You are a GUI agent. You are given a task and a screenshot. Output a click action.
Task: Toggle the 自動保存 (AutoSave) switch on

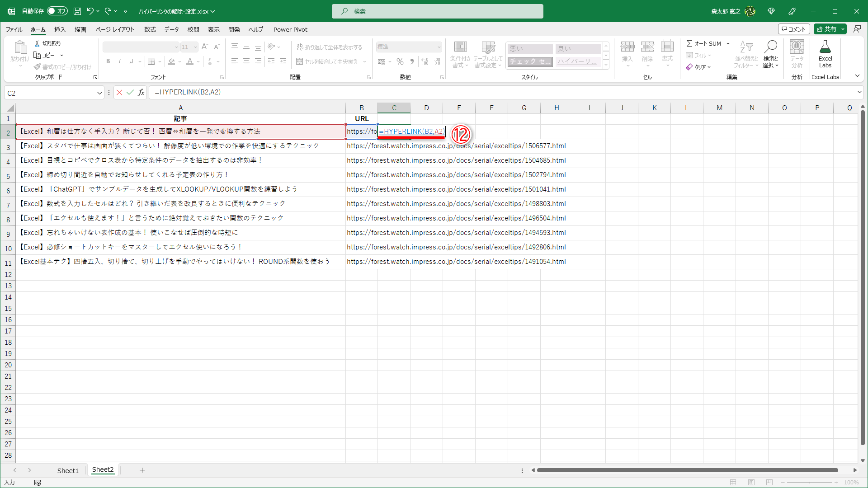[57, 11]
